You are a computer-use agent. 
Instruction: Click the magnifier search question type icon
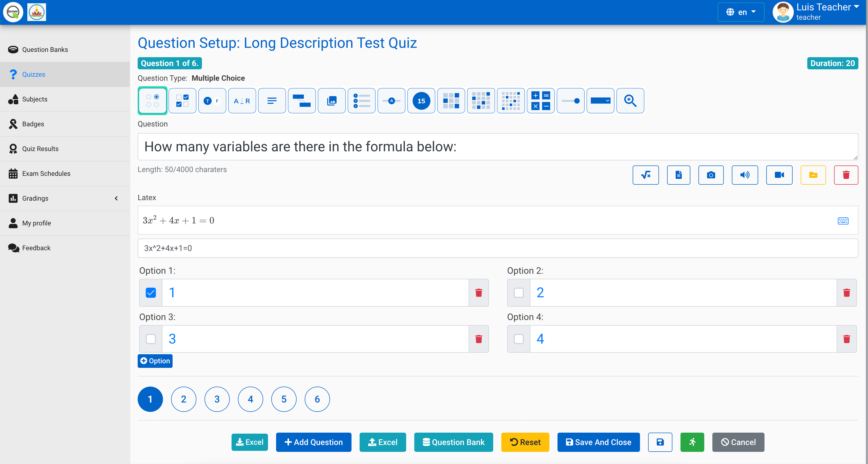coord(630,101)
